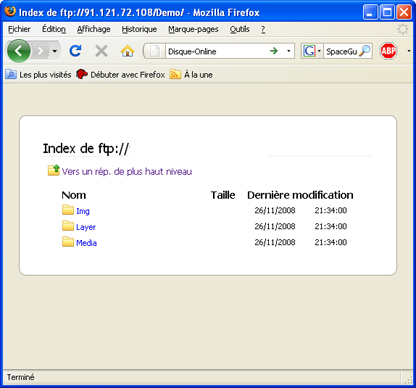The height and width of the screenshot is (388, 416).
Task: Open the Adblock Plus dropdown arrow
Action: [409, 51]
